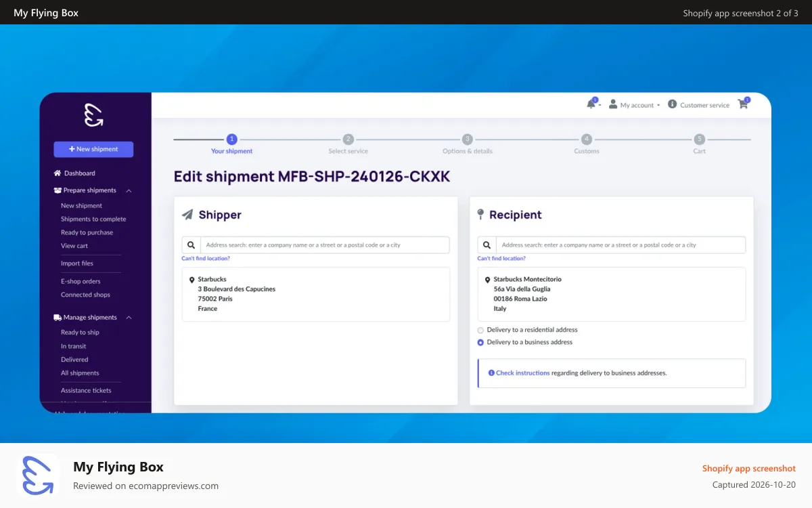The height and width of the screenshot is (508, 812).
Task: Click the box icon by Prepare shipments
Action: click(58, 190)
